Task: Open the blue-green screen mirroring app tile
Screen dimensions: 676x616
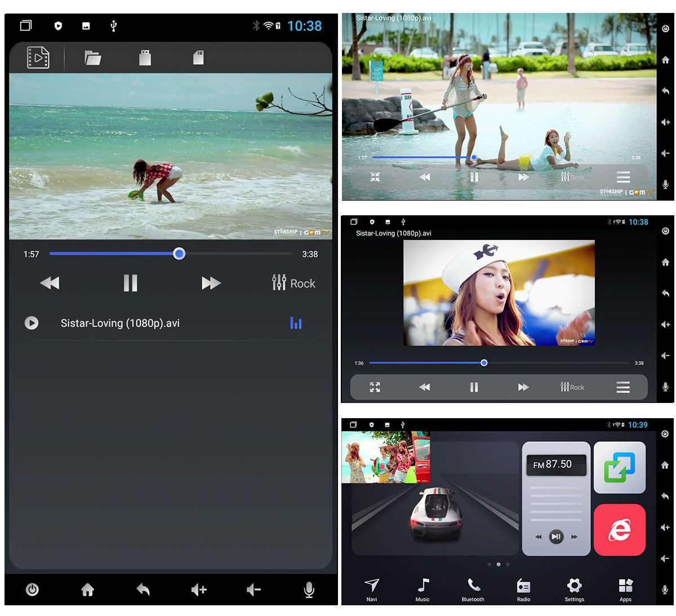Action: [x=620, y=468]
